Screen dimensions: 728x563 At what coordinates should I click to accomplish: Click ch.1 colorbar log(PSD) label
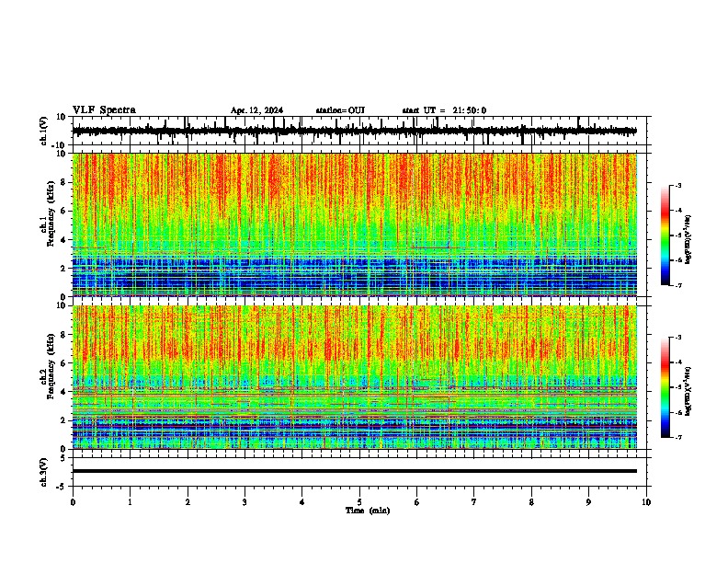[688, 240]
